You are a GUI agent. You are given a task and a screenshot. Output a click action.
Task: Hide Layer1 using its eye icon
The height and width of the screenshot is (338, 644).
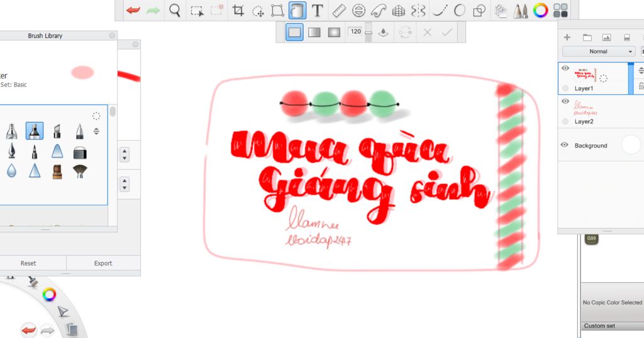(565, 68)
